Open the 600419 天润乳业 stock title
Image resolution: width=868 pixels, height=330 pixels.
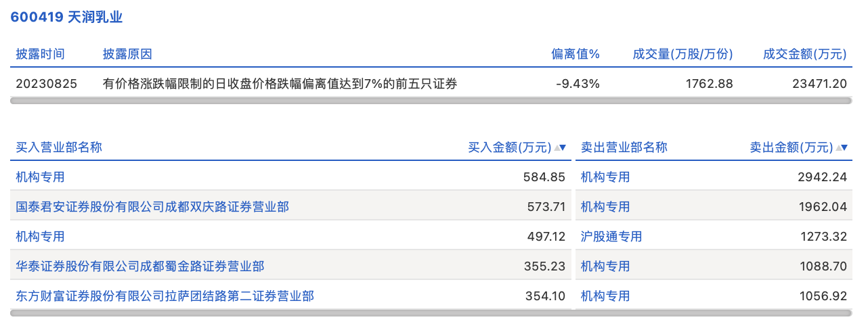point(66,18)
